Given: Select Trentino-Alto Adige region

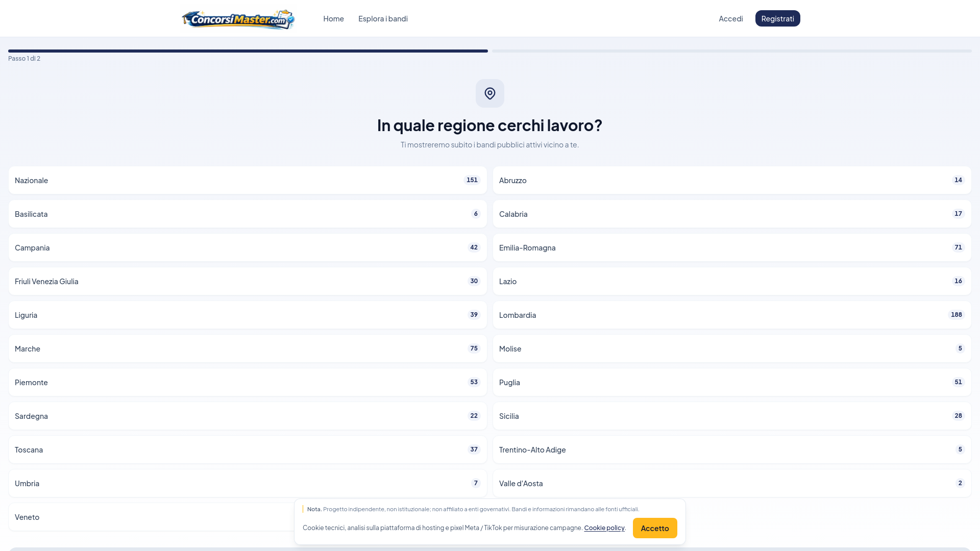Looking at the screenshot, I should point(732,449).
